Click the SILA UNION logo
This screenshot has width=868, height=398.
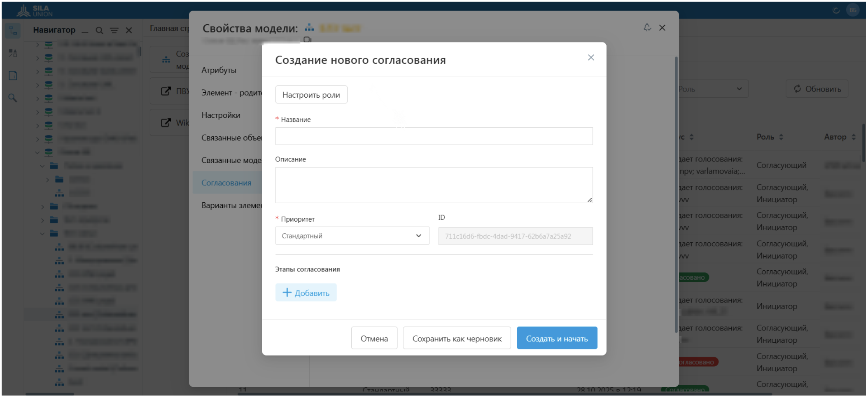coord(35,10)
